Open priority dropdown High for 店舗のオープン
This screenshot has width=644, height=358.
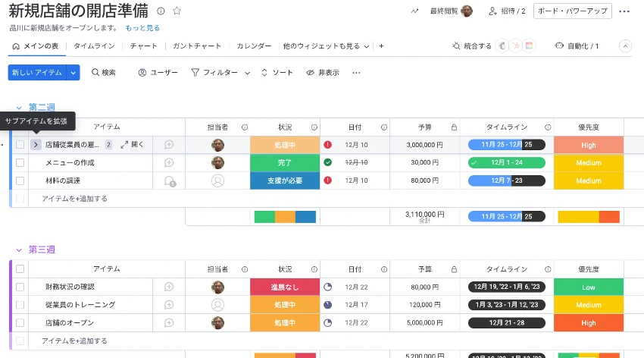tap(589, 323)
